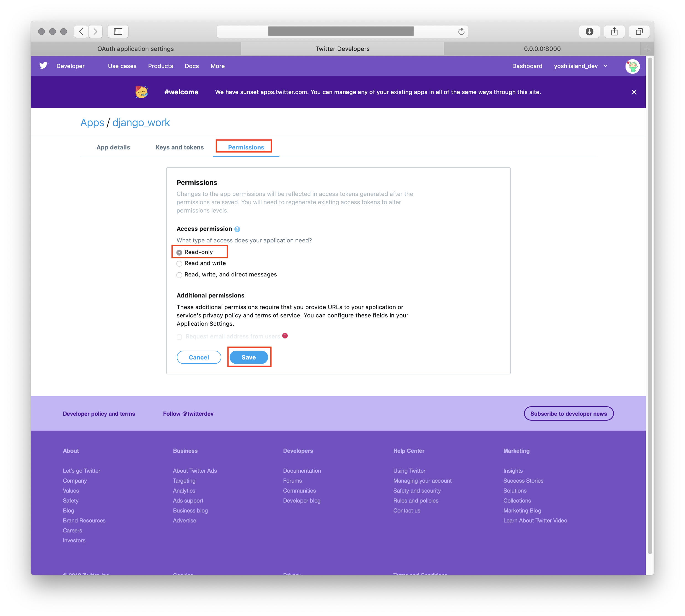Open Rules and policies link
Viewport: 685px width, 616px height.
click(x=416, y=501)
